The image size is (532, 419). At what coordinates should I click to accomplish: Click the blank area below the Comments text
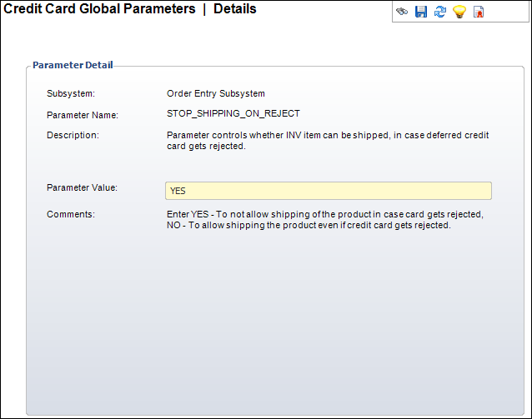[x=275, y=317]
